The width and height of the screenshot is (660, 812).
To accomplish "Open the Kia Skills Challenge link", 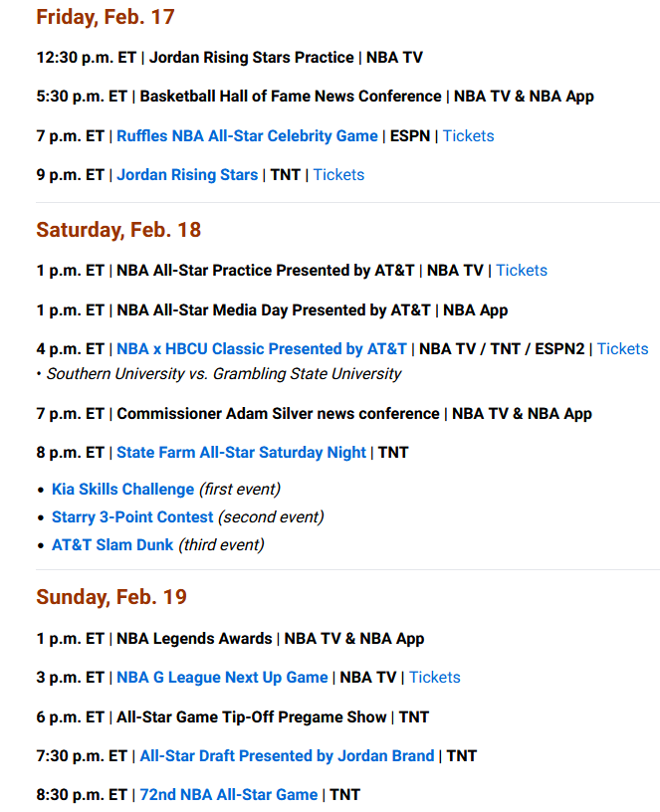I will [x=122, y=490].
